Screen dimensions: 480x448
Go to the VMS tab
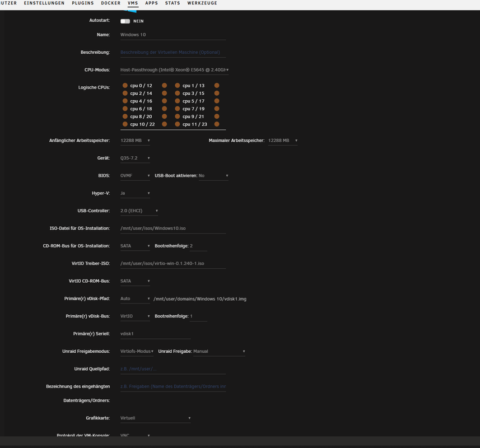[x=133, y=3]
